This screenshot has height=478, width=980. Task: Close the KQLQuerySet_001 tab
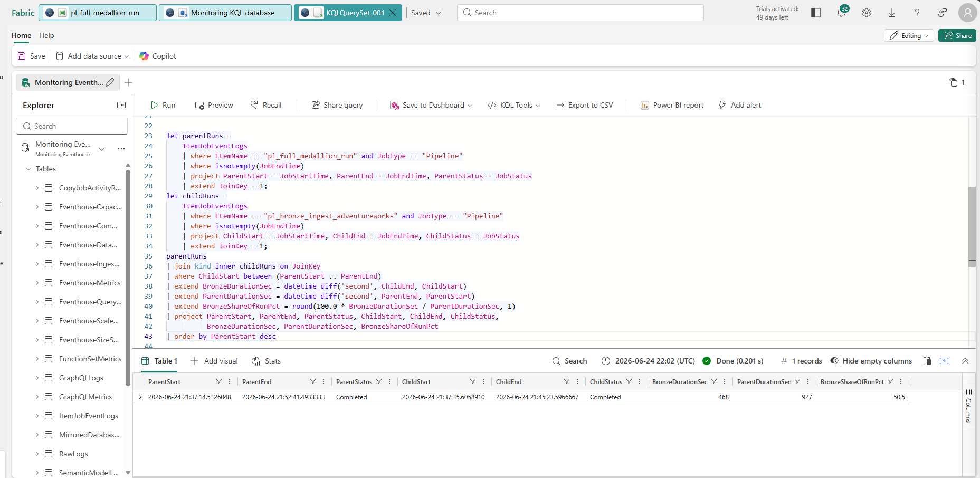[393, 13]
